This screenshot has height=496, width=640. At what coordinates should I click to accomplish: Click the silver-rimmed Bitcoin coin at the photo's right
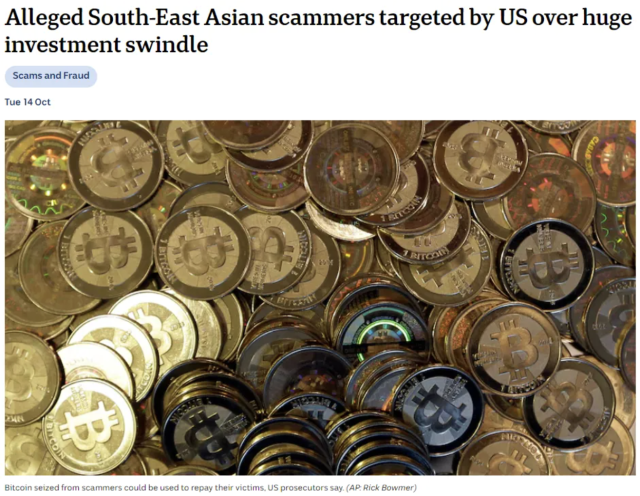pyautogui.click(x=547, y=265)
